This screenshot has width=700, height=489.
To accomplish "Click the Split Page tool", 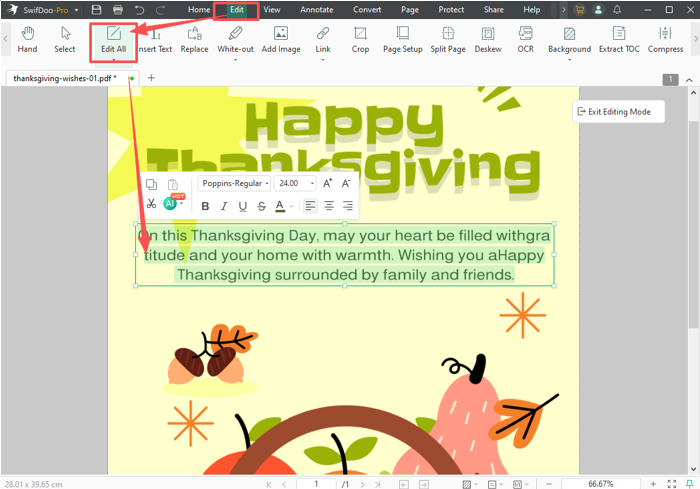I will coord(448,40).
